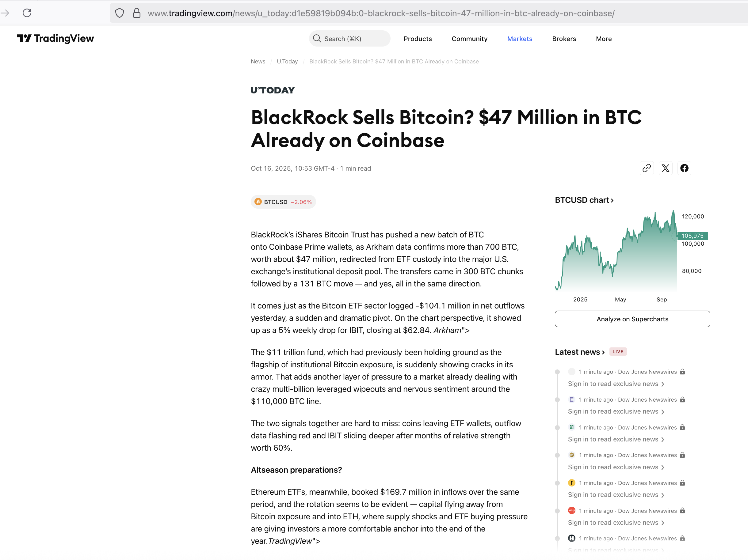Open the Community menu

469,39
